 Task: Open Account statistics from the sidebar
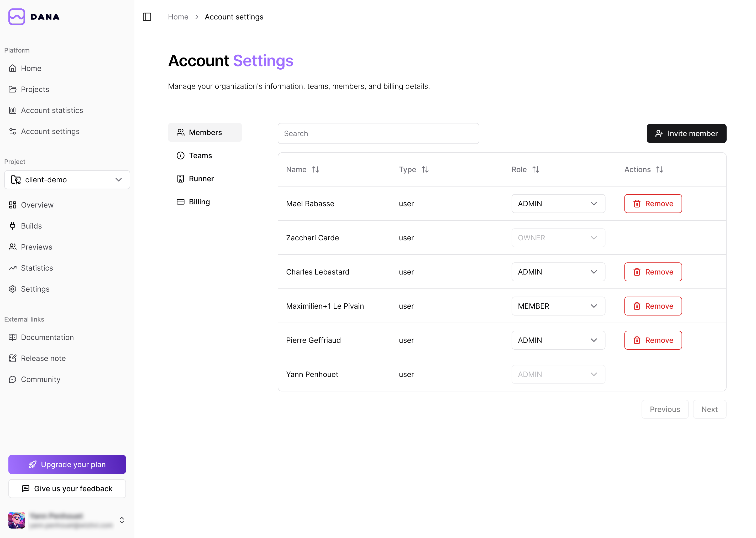(52, 110)
